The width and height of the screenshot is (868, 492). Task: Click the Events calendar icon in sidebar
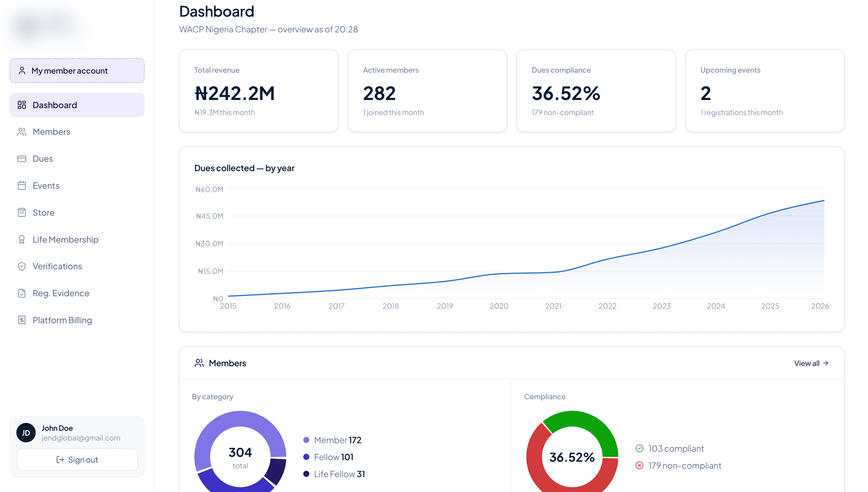[21, 185]
